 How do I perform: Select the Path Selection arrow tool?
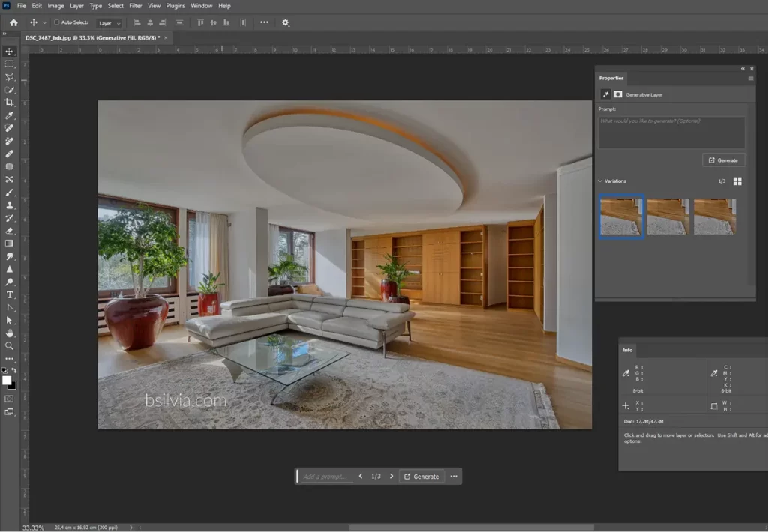point(9,320)
